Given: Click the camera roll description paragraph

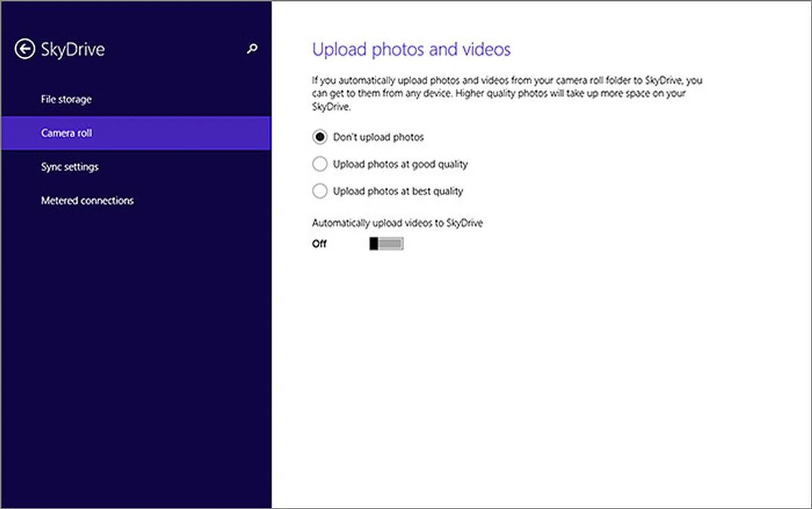Looking at the screenshot, I should coord(507,93).
